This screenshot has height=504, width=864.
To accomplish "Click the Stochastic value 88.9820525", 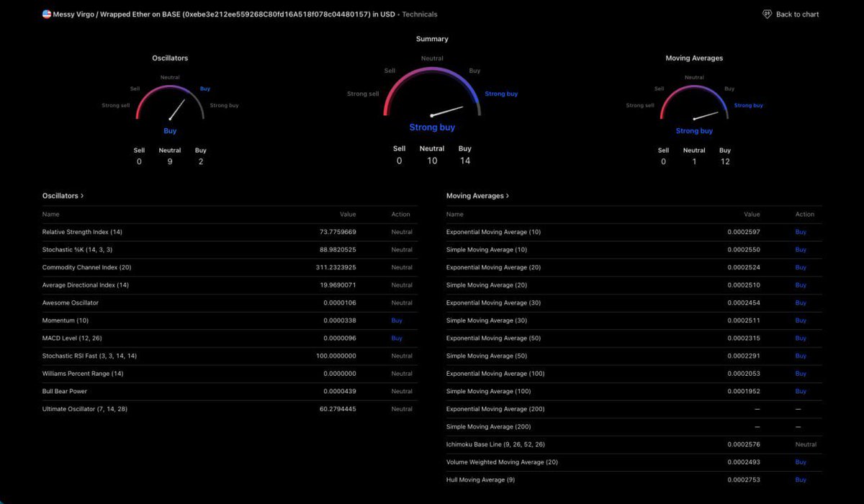I will pyautogui.click(x=338, y=250).
